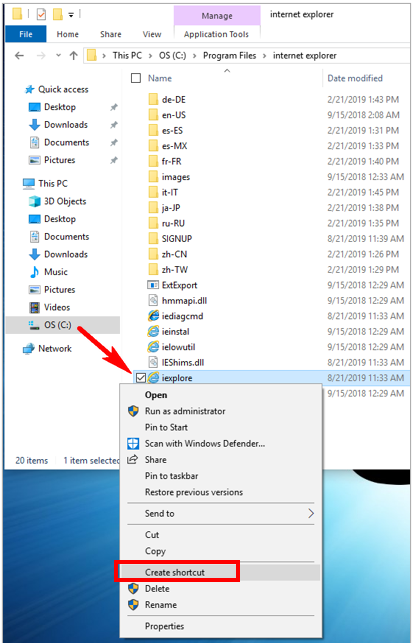Click the shield icon beside Run as administrator

pyautogui.click(x=133, y=411)
